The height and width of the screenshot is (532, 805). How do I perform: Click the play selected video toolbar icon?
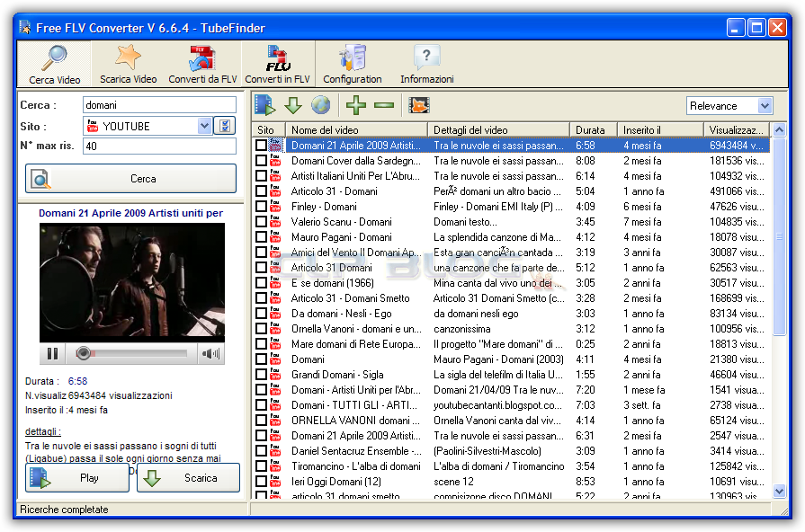[265, 105]
